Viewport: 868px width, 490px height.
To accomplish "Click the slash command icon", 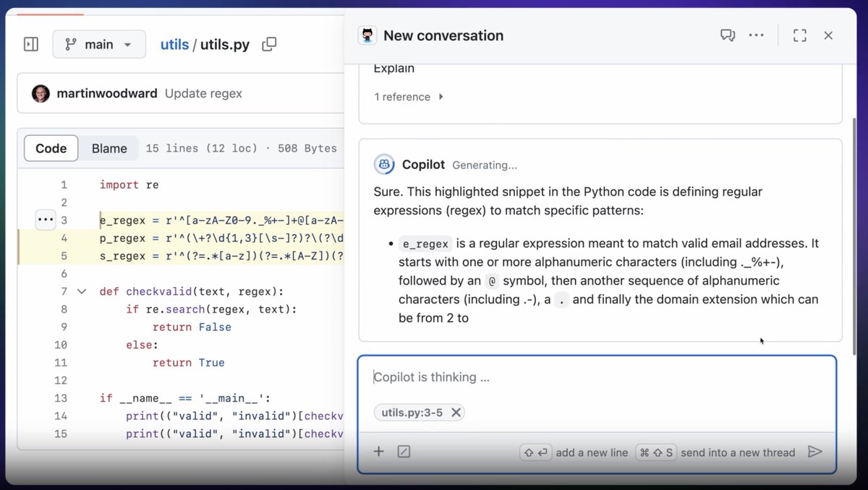I will pyautogui.click(x=404, y=452).
